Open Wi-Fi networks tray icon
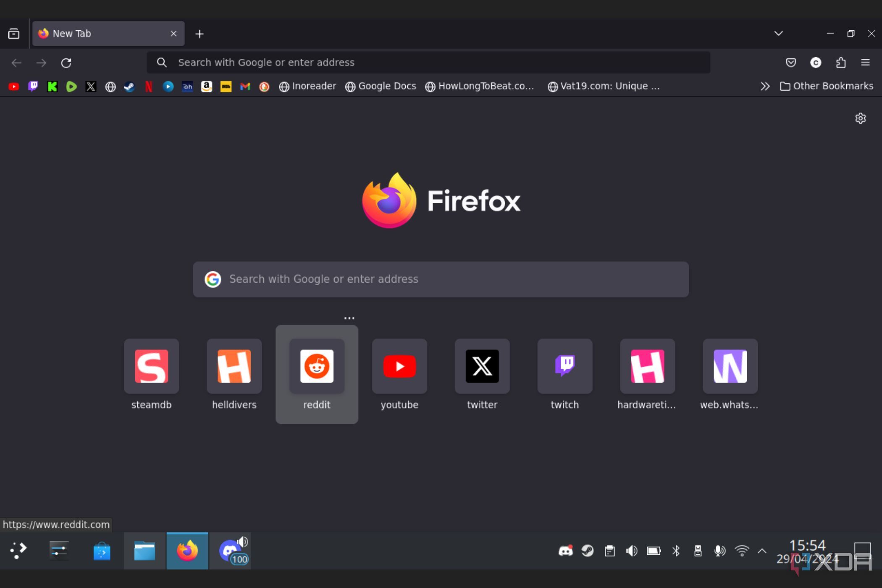Image resolution: width=882 pixels, height=588 pixels. (742, 551)
